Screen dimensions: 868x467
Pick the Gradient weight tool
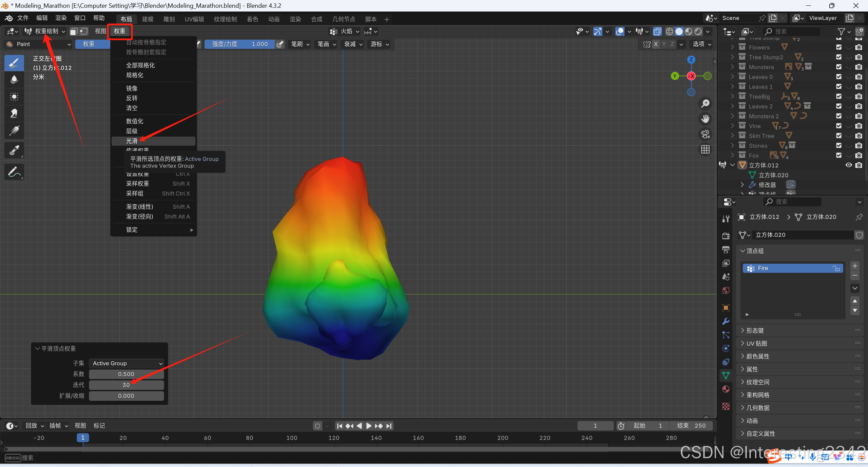14,130
